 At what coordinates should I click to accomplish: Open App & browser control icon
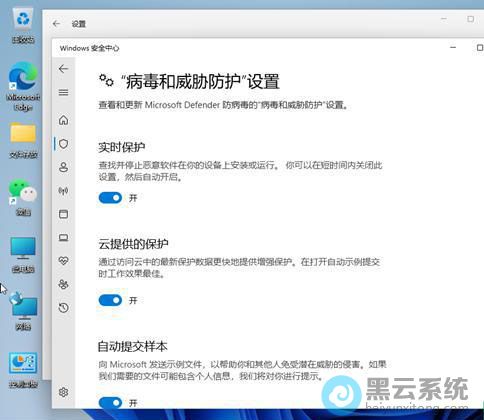(x=63, y=214)
